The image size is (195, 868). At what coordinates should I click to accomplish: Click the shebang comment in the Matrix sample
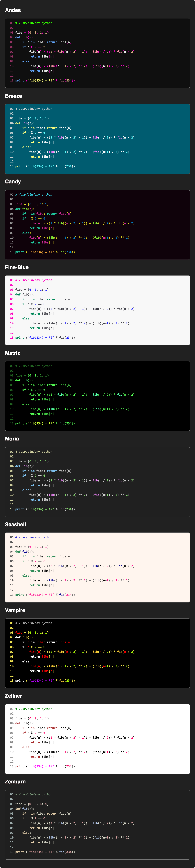pos(34,366)
